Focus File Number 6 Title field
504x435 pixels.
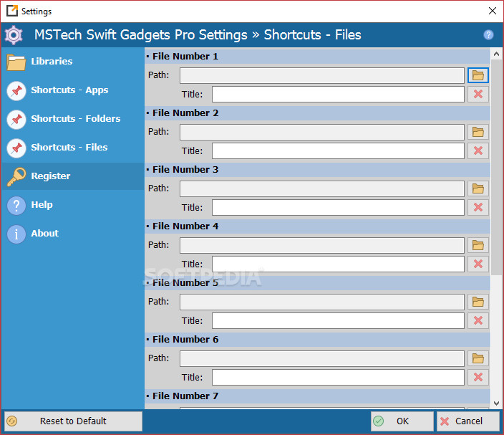pos(338,378)
